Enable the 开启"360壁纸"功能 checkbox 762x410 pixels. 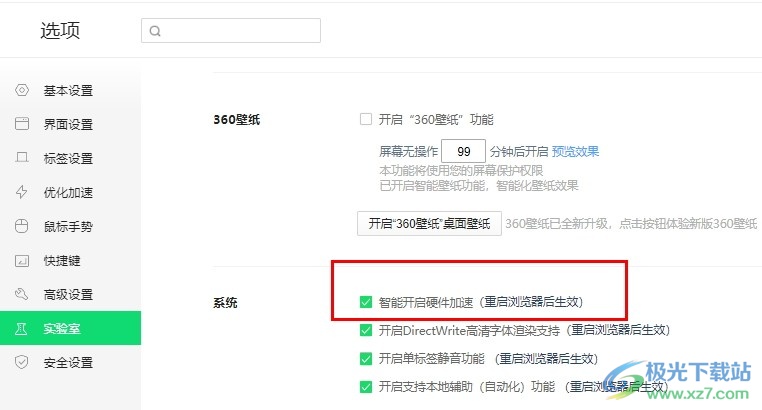(x=366, y=119)
